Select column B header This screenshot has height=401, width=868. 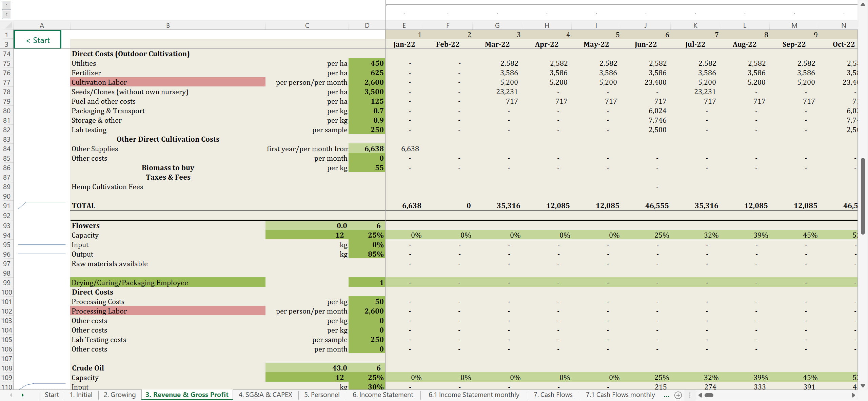pyautogui.click(x=168, y=25)
